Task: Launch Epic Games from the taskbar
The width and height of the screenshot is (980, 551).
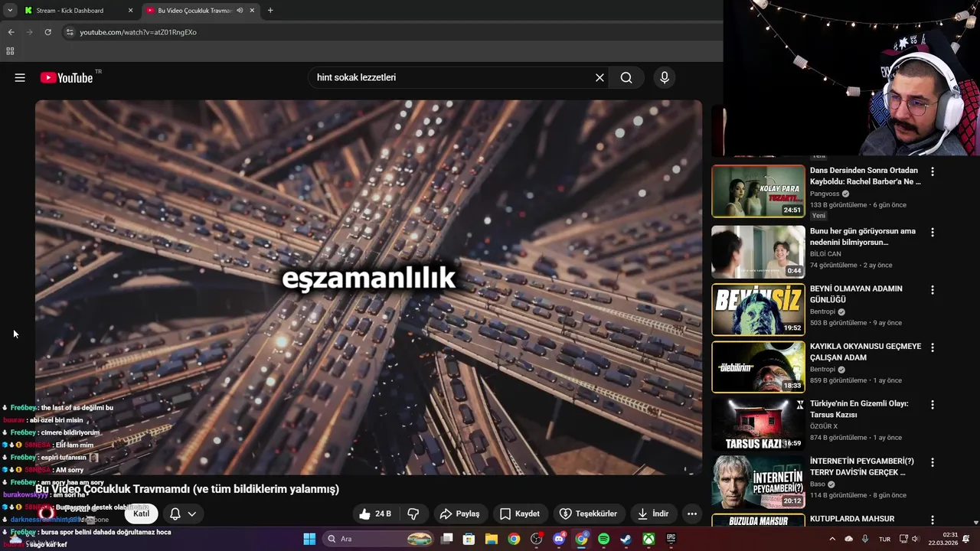Action: [x=671, y=539]
